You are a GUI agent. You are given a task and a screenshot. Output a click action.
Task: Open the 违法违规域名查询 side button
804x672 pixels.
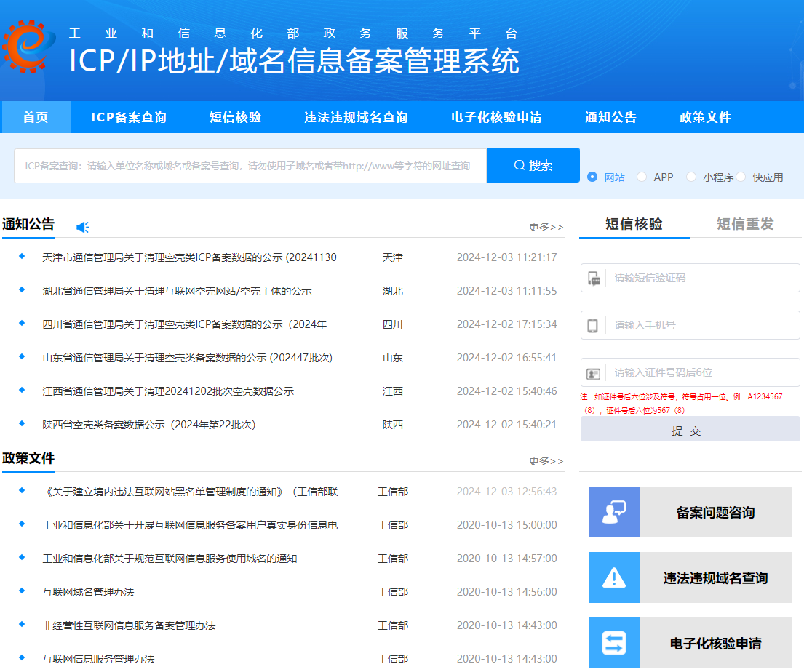[690, 577]
